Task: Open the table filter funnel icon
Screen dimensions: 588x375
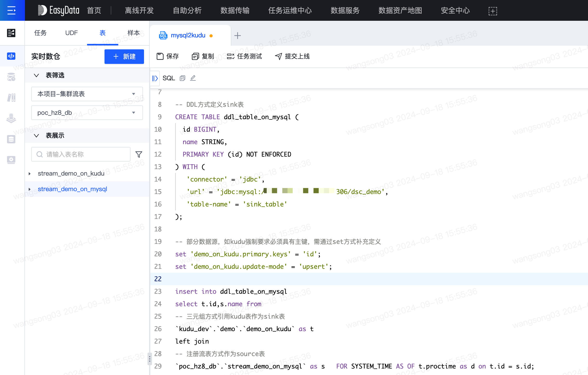Action: click(x=139, y=154)
